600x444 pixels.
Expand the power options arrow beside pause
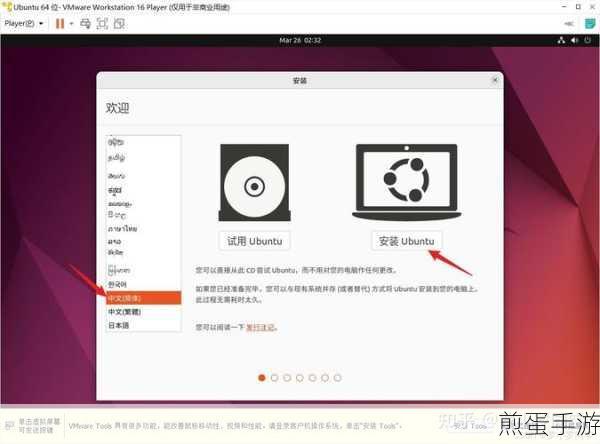point(71,24)
